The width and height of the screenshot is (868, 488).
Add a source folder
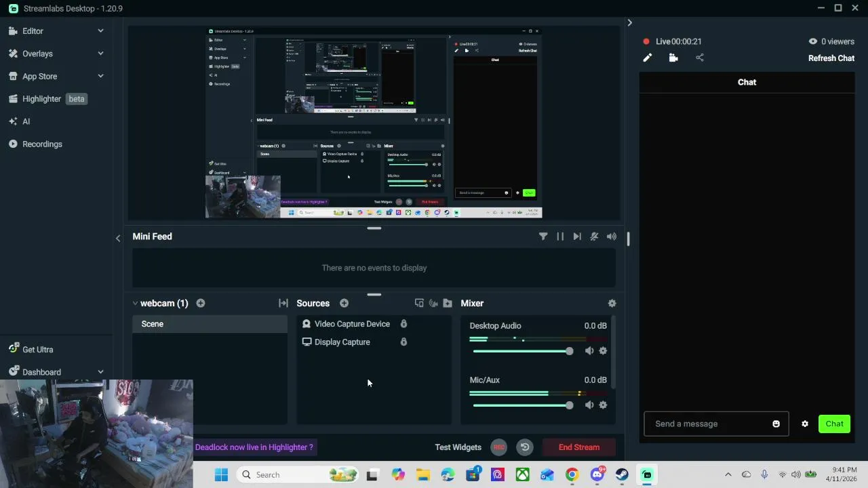[448, 304]
